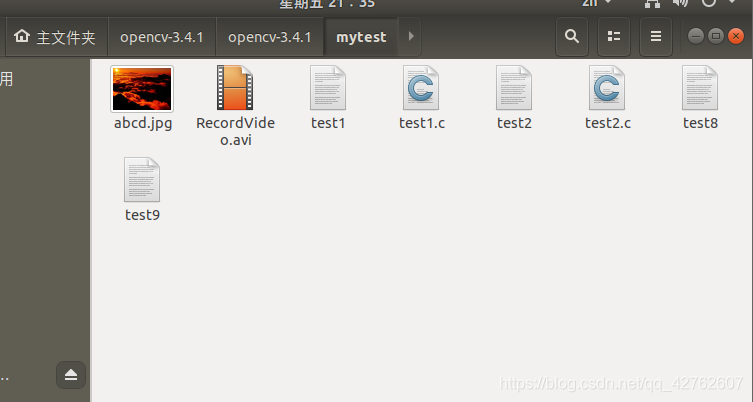This screenshot has height=402, width=753.
Task: Select the test9 file icon
Action: tap(142, 180)
